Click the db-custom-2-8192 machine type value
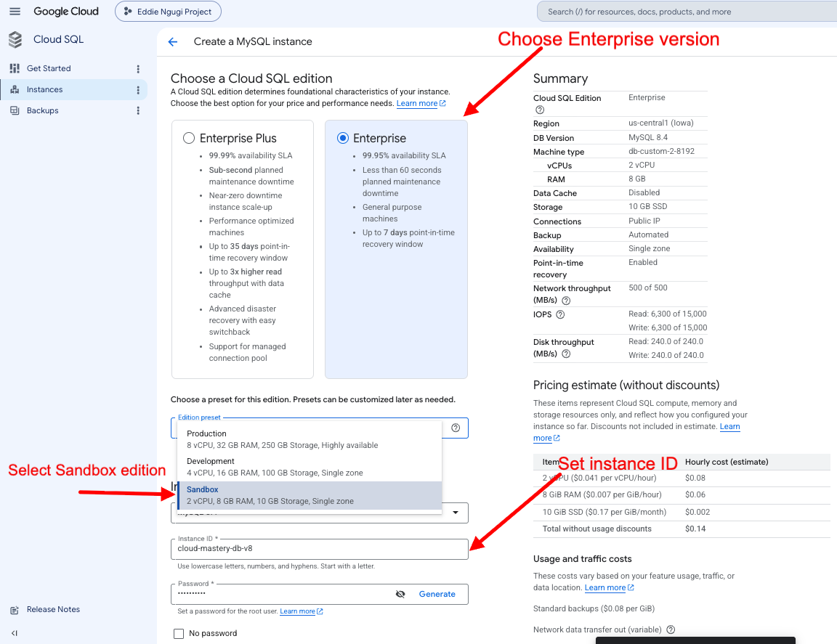837x644 pixels. [661, 151]
